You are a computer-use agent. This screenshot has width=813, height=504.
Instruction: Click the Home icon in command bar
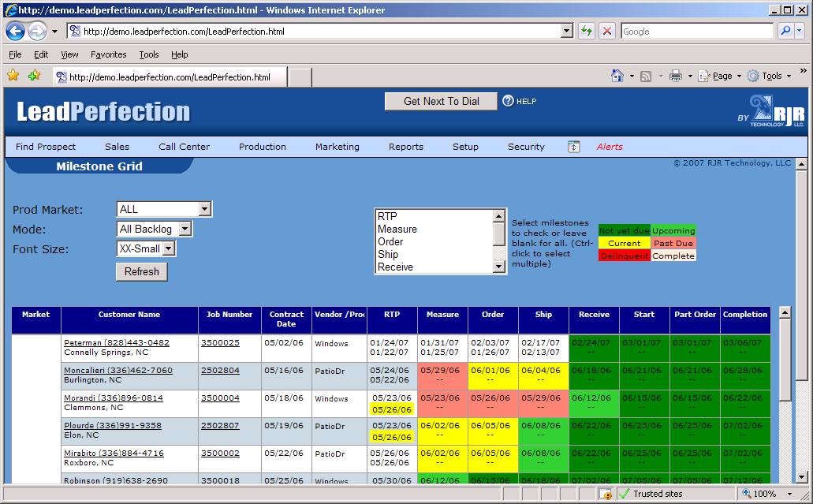coord(617,76)
